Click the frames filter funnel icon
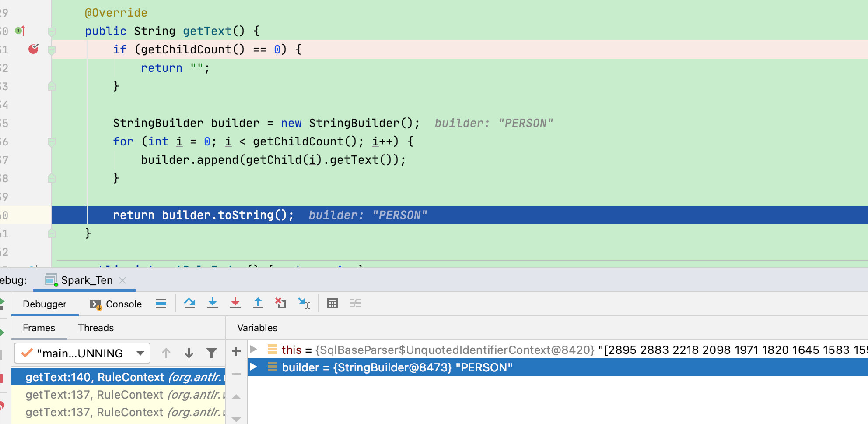 click(x=212, y=353)
